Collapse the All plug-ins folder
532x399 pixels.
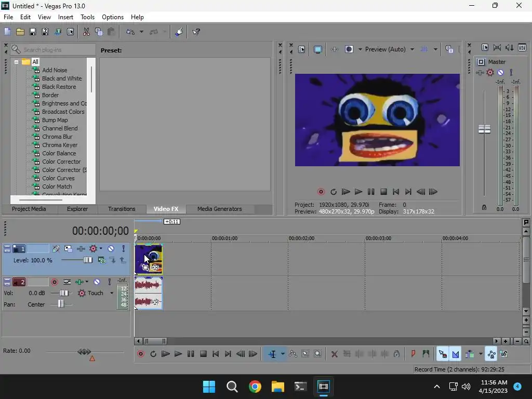point(16,62)
